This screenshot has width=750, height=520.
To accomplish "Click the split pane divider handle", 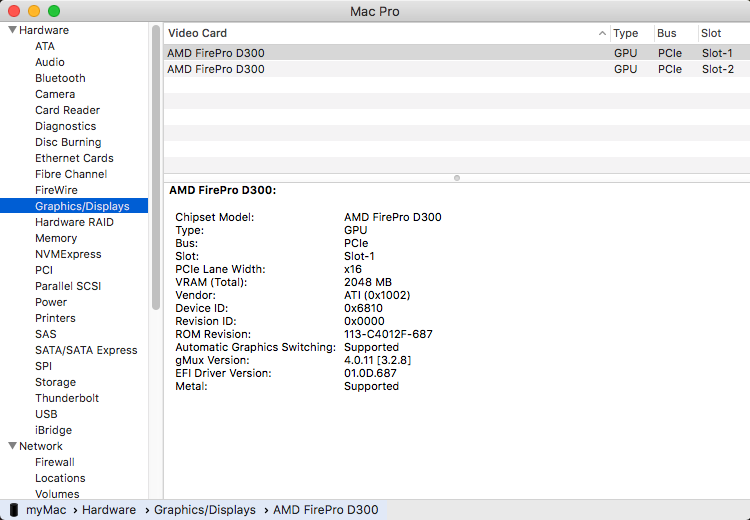I will pos(457,178).
